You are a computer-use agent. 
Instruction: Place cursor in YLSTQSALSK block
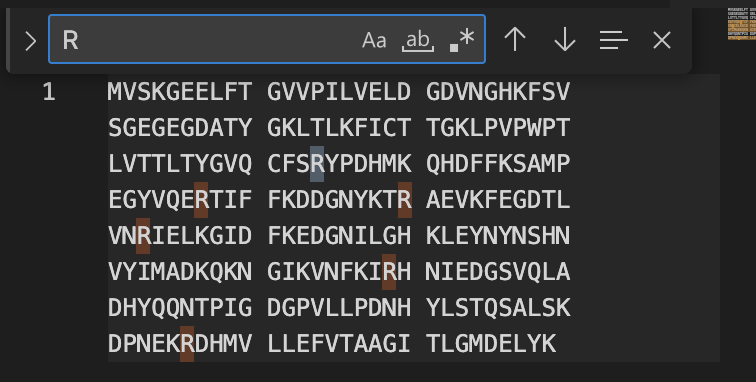[x=498, y=308]
